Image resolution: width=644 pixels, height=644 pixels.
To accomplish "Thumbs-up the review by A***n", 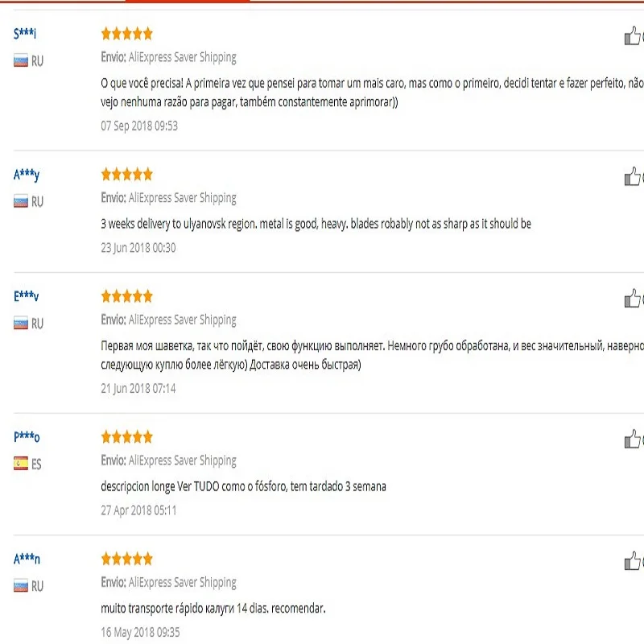I will [x=632, y=561].
